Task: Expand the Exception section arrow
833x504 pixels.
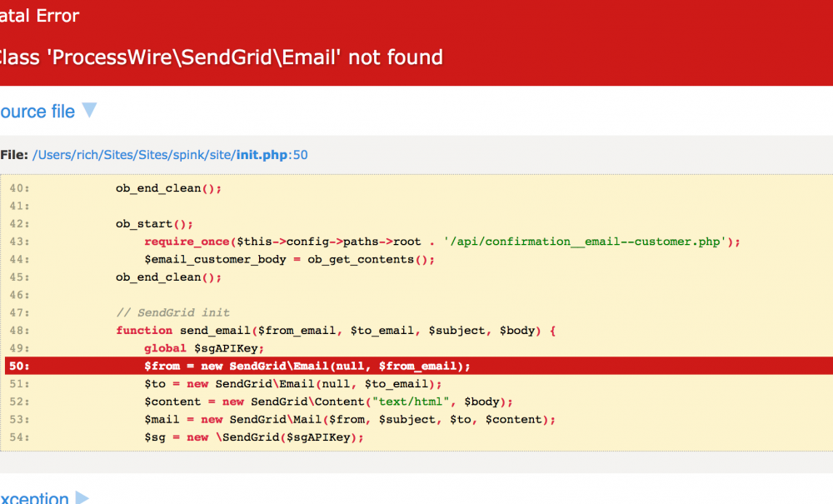Action: click(82, 497)
